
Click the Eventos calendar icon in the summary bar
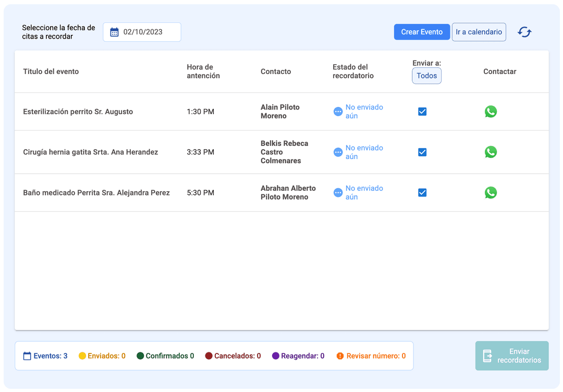27,356
